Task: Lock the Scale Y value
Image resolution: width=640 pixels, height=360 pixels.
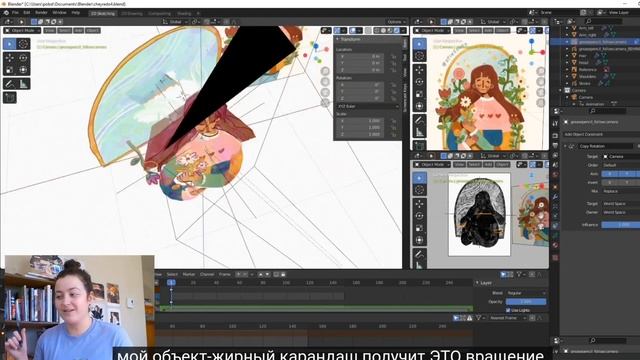Action: [x=393, y=128]
